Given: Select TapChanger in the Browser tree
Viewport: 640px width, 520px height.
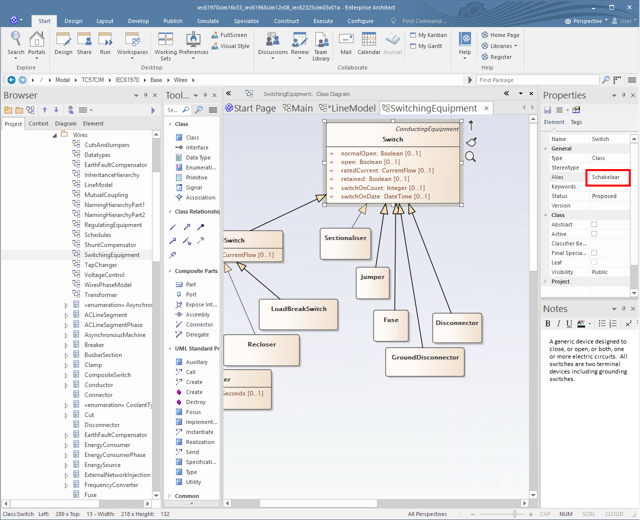Looking at the screenshot, I should pyautogui.click(x=100, y=265).
